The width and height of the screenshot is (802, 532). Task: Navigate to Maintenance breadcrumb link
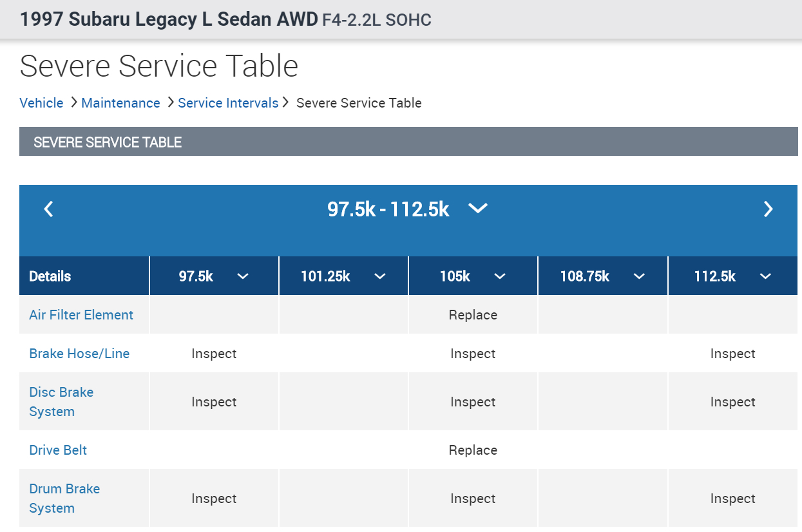pos(120,103)
